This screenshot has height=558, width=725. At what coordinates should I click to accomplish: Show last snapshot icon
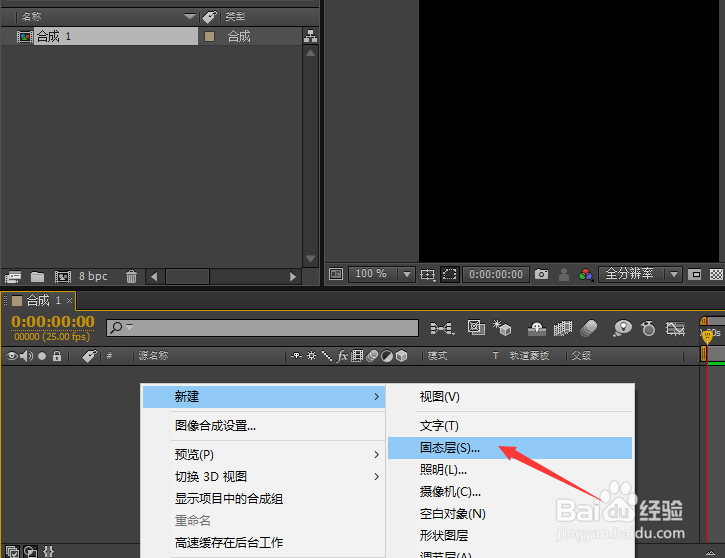pyautogui.click(x=564, y=275)
